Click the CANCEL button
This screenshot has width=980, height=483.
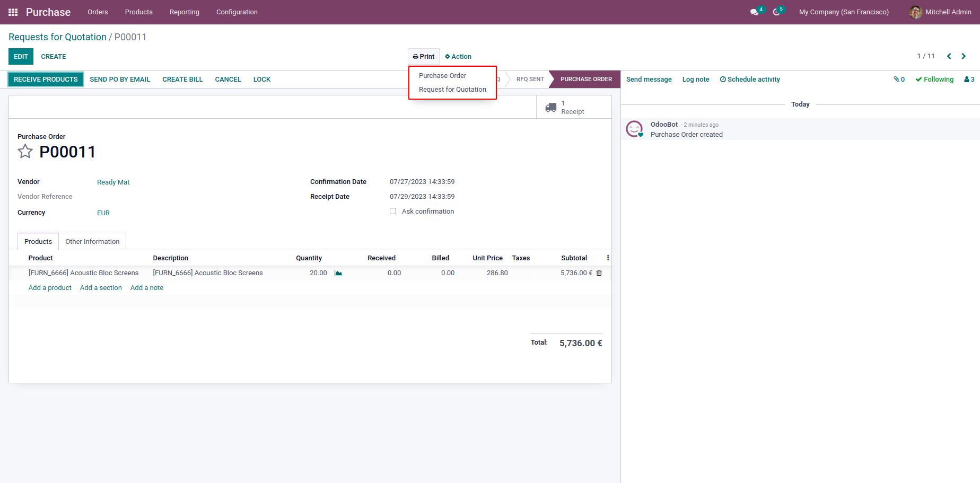228,80
